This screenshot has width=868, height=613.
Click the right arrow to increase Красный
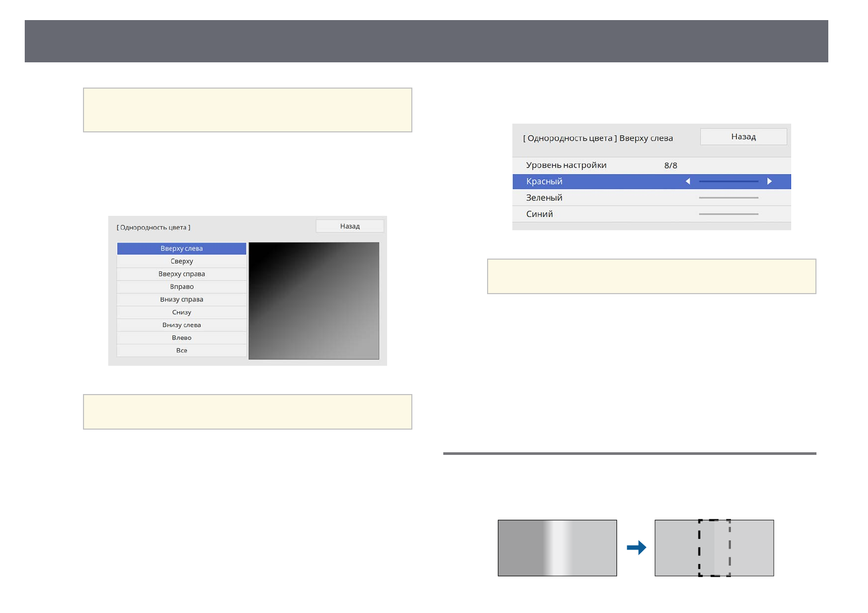point(769,181)
